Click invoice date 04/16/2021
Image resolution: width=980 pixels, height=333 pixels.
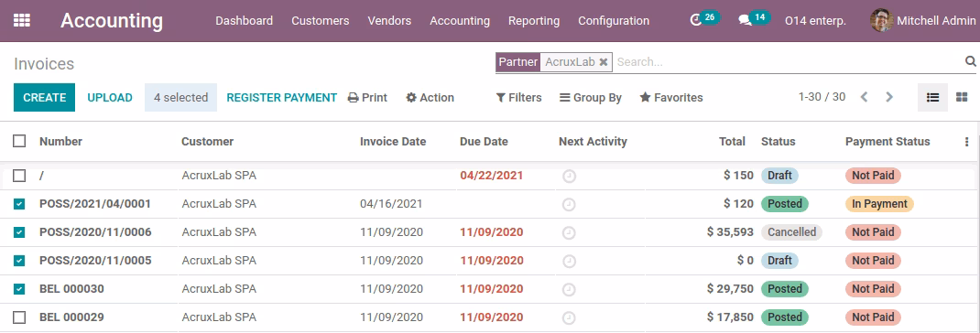pos(391,204)
